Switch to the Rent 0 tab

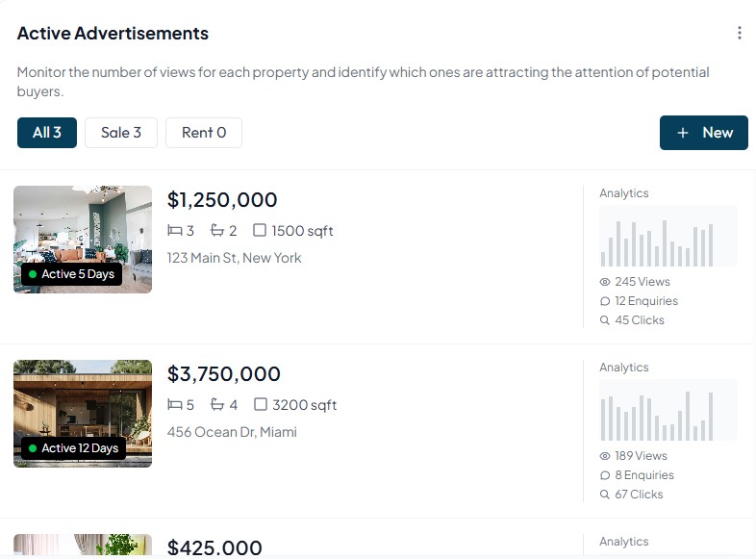(x=204, y=133)
